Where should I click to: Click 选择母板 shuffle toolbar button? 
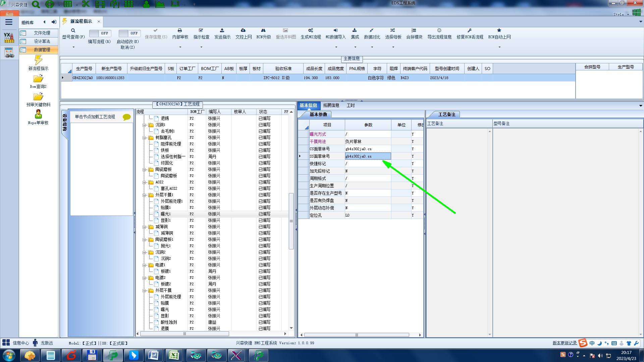[x=393, y=34]
